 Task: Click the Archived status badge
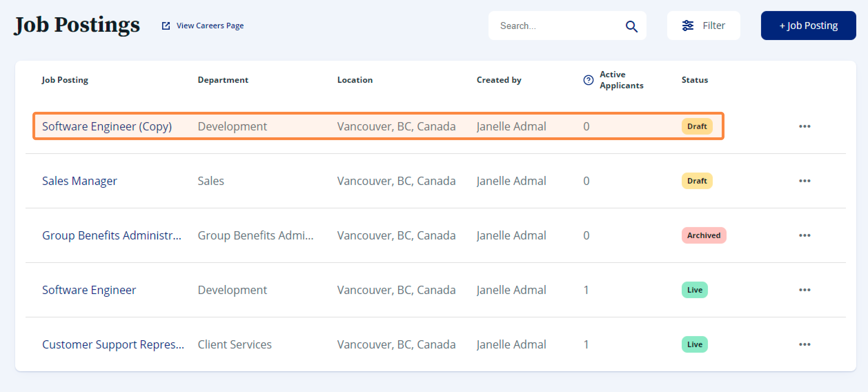point(704,235)
